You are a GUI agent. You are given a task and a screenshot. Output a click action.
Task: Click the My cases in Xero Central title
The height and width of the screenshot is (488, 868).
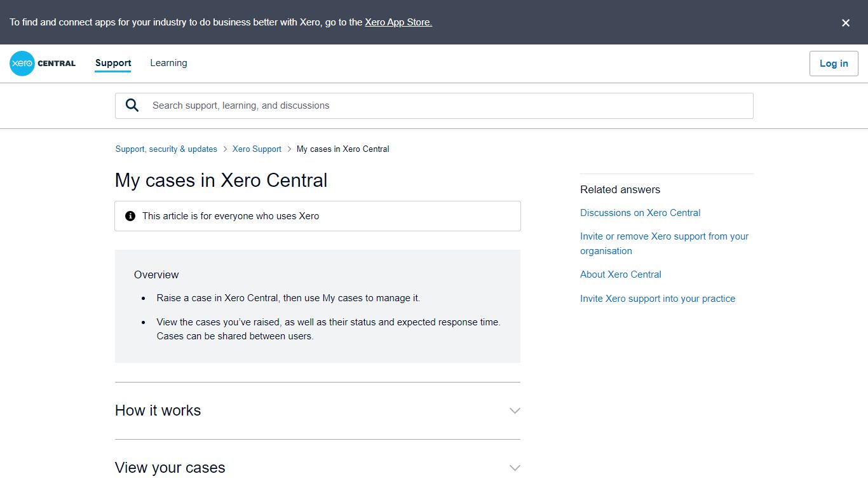point(221,180)
